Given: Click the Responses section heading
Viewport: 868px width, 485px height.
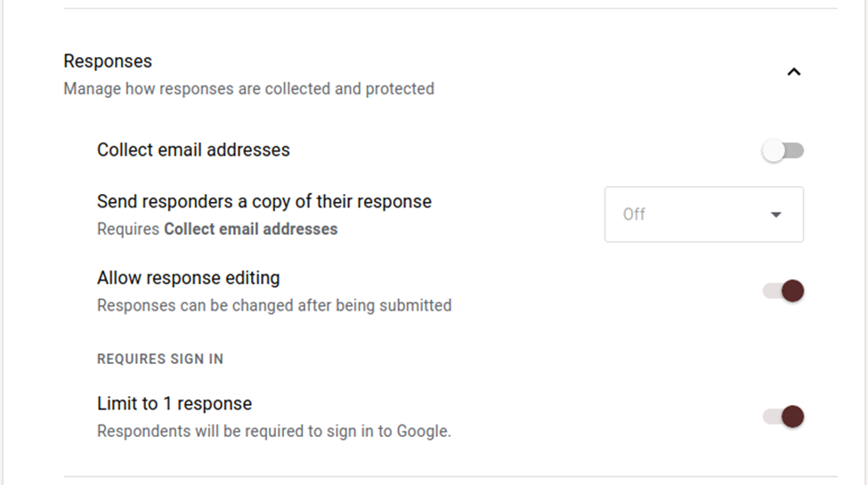Looking at the screenshot, I should click(x=108, y=61).
